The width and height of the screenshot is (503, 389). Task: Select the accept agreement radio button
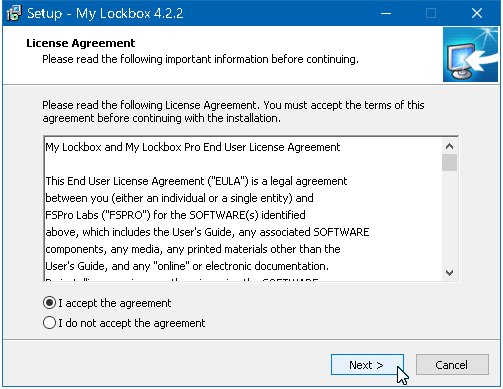point(49,303)
